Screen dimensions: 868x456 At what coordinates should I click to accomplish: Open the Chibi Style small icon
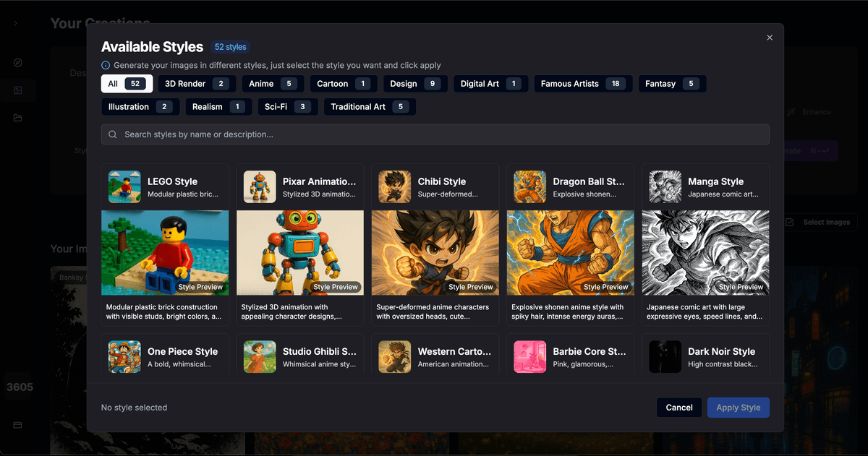pyautogui.click(x=395, y=186)
